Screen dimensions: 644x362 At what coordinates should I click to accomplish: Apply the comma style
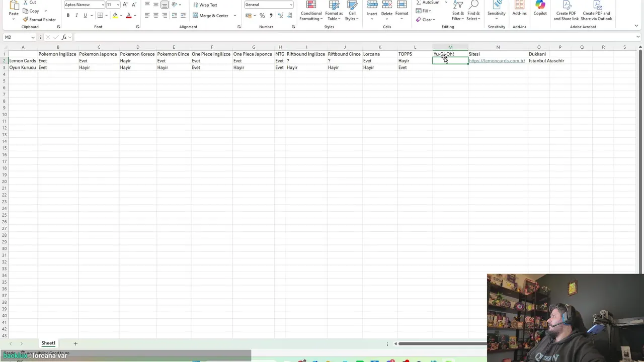[x=271, y=16]
